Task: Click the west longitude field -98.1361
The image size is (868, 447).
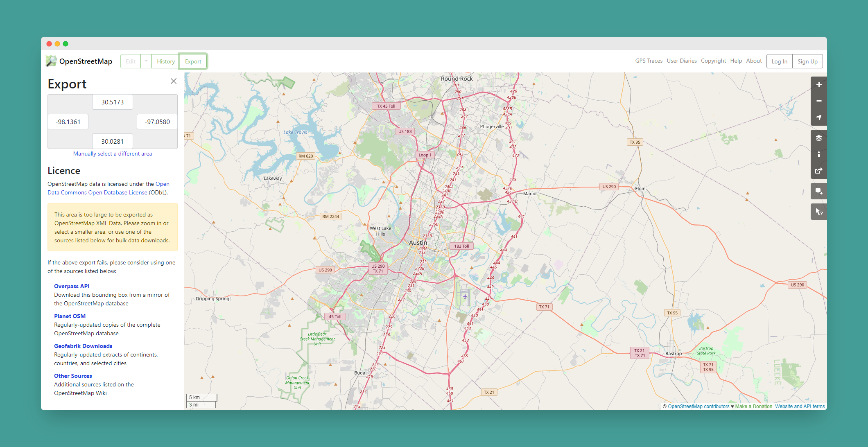Action: pos(68,122)
